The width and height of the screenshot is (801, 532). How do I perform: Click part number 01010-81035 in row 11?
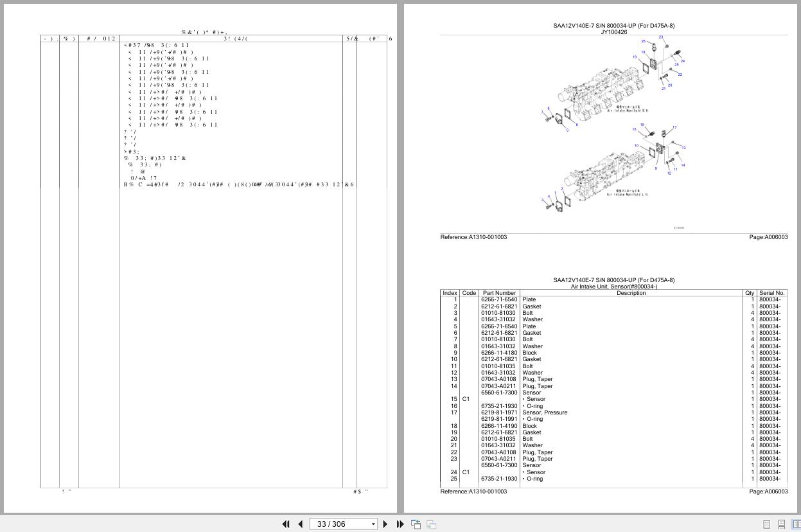pyautogui.click(x=498, y=366)
